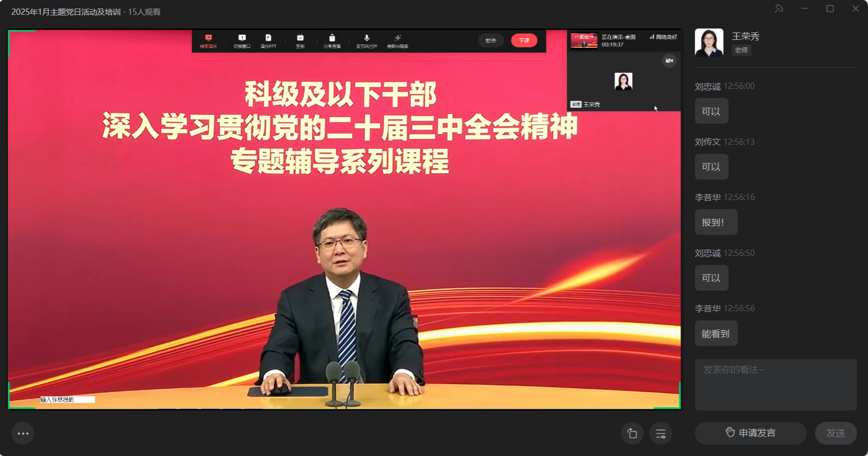This screenshot has width=868, height=456.
Task: Click the 发表你的看法 chat input box
Action: 775,384
